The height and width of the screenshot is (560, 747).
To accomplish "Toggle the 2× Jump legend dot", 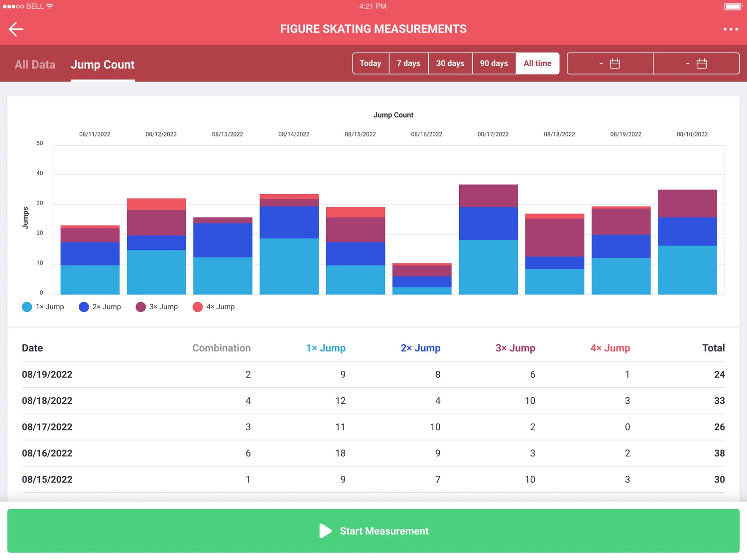I will click(84, 307).
